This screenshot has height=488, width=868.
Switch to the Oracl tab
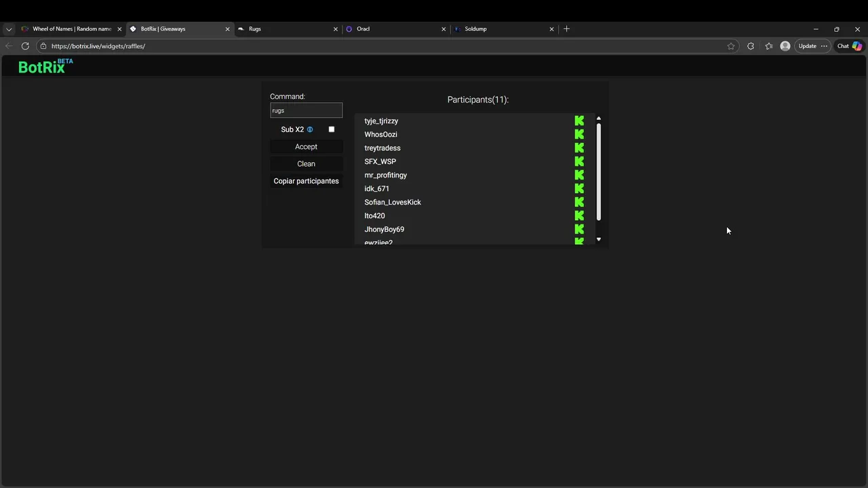coord(396,29)
